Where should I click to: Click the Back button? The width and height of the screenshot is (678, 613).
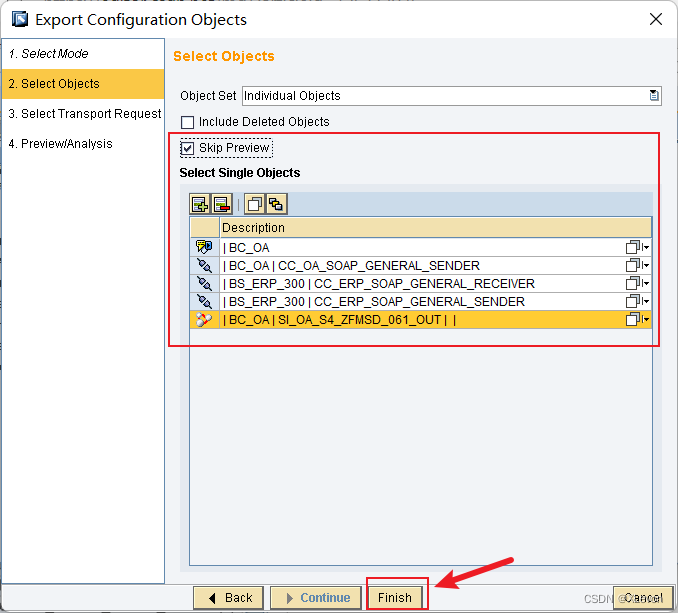(x=228, y=597)
